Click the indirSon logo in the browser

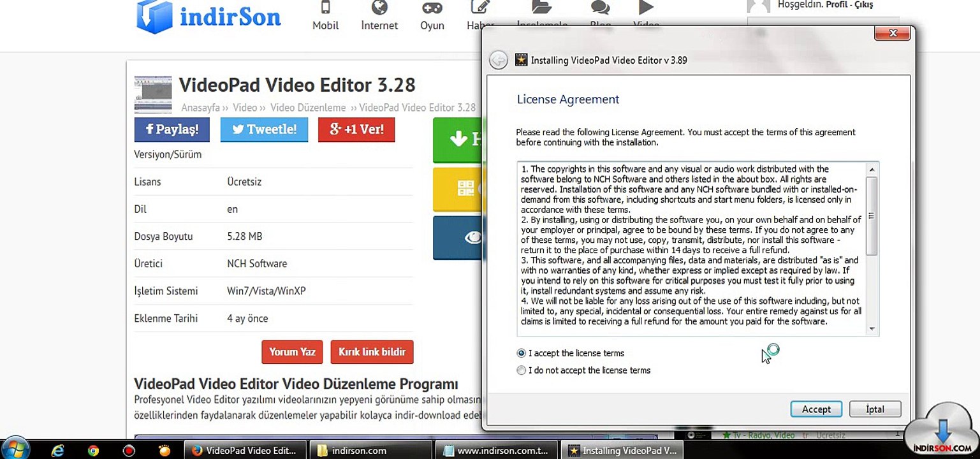click(208, 17)
